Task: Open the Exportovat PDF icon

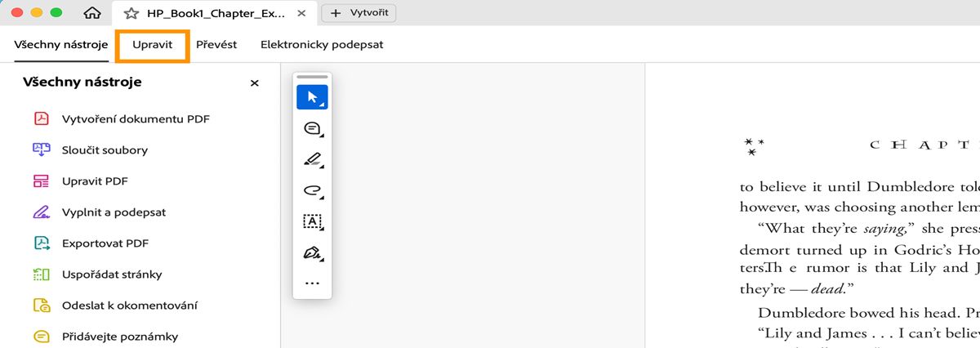Action: click(x=42, y=243)
